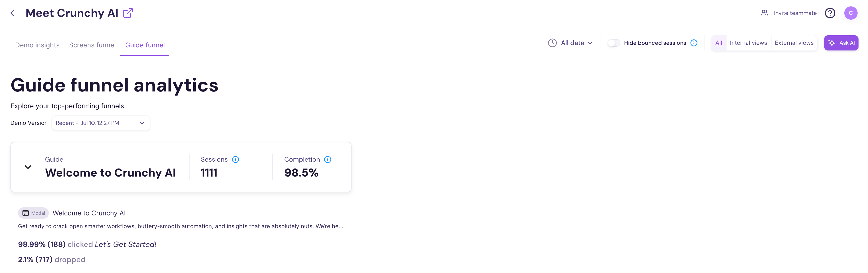Open the account avatar menu
The height and width of the screenshot is (273, 868).
point(851,13)
